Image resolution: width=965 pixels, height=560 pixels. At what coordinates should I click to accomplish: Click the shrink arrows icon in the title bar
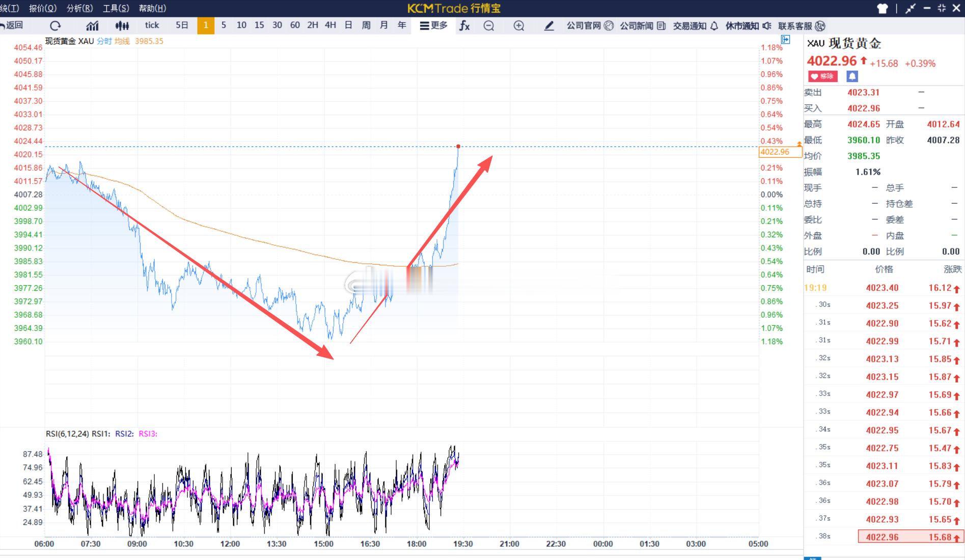(911, 8)
